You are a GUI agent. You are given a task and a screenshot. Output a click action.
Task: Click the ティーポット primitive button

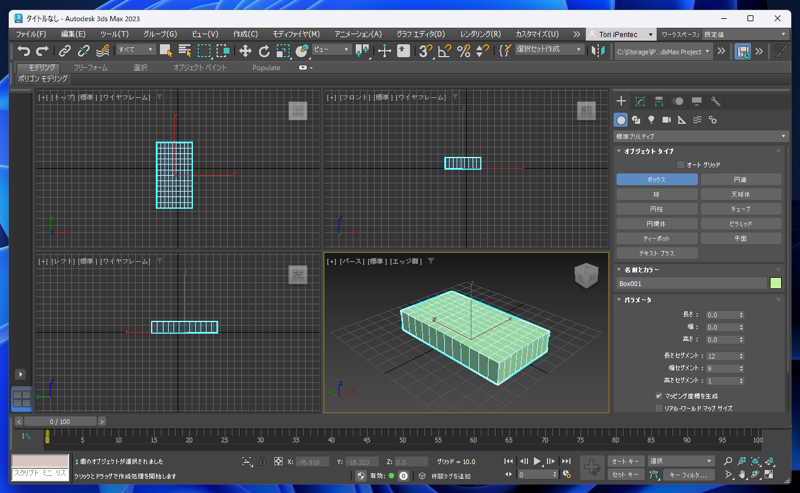(x=657, y=238)
